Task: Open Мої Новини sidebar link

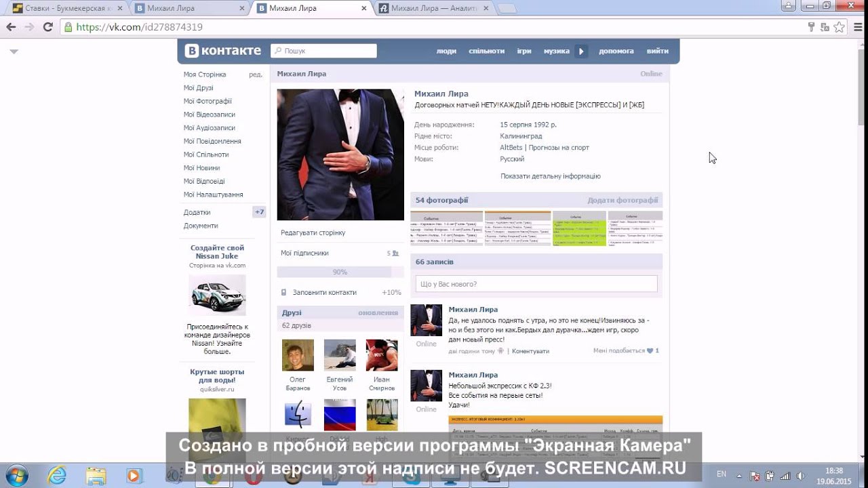Action: coord(201,168)
